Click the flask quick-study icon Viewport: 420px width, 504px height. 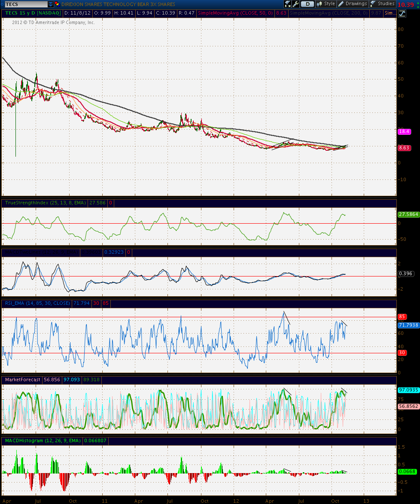click(x=287, y=4)
